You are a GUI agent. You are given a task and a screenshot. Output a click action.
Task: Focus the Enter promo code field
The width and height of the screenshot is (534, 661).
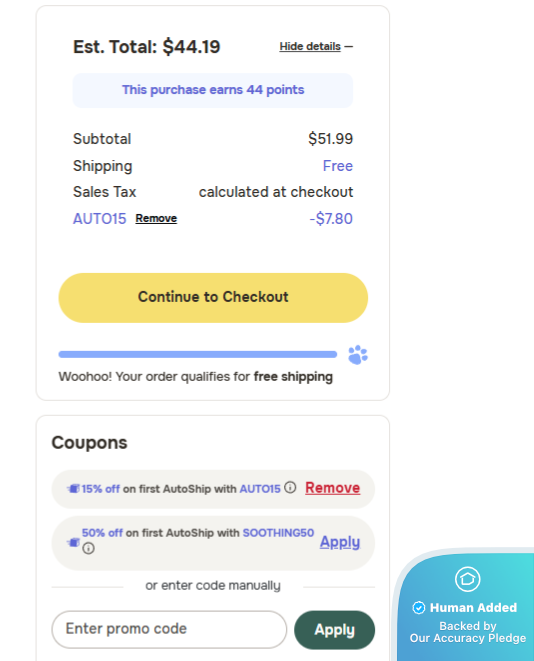pyautogui.click(x=169, y=629)
